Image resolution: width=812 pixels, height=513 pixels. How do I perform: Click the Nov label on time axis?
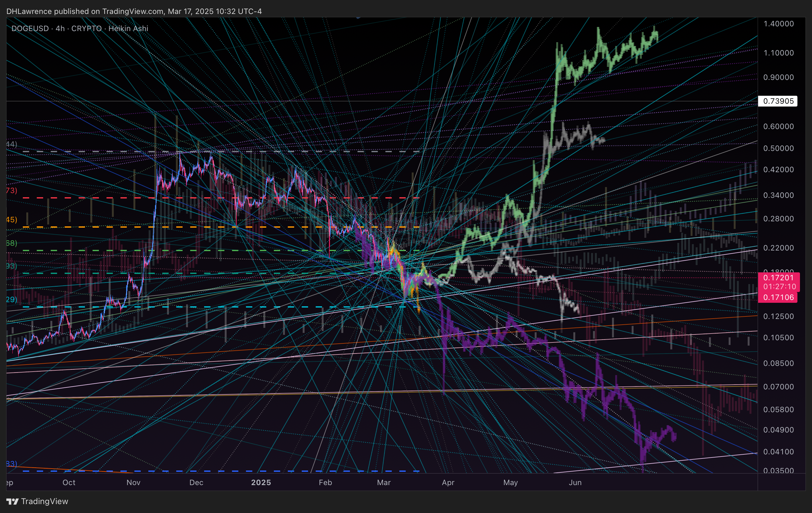point(133,483)
